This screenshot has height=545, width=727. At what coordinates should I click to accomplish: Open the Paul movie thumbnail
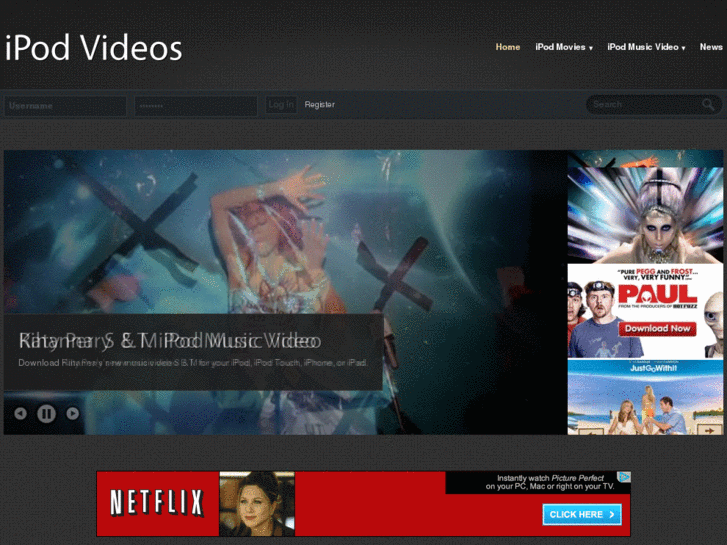[x=645, y=311]
